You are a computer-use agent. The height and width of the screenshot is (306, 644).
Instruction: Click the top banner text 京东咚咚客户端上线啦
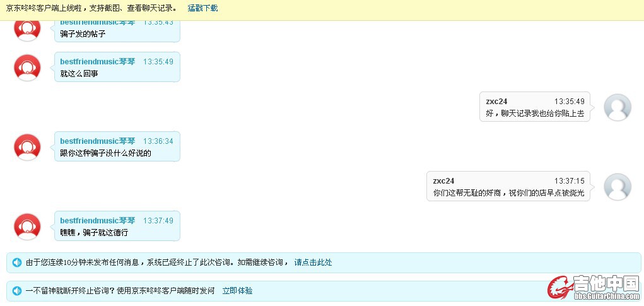coord(91,8)
